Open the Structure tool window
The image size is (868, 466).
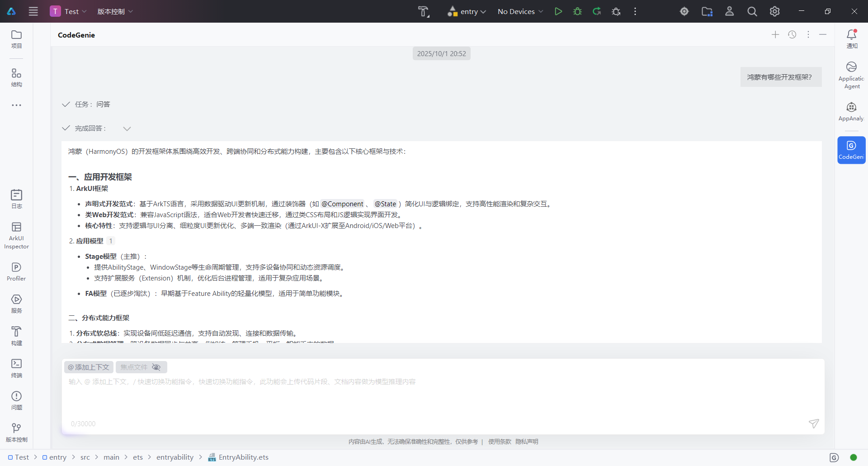(x=17, y=78)
